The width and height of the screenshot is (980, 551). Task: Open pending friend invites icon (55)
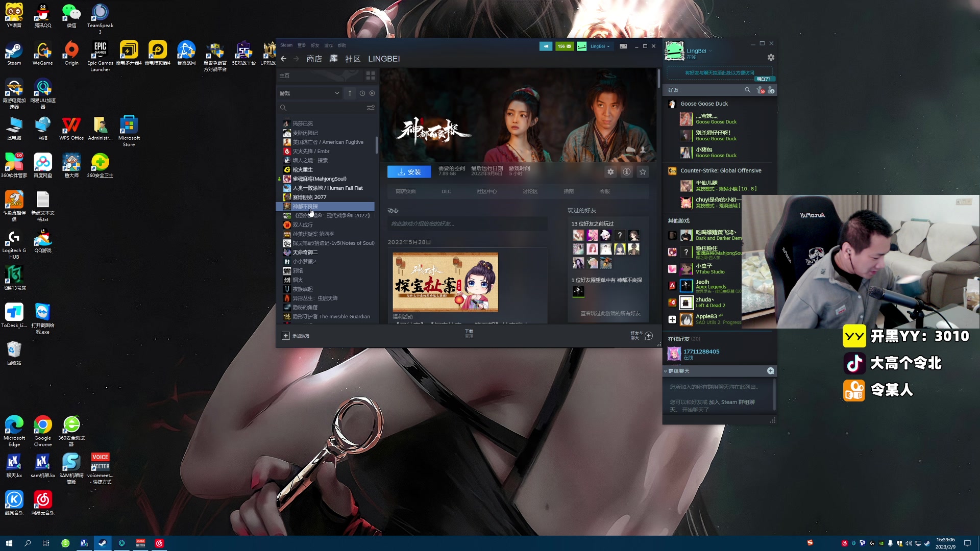pos(761,90)
